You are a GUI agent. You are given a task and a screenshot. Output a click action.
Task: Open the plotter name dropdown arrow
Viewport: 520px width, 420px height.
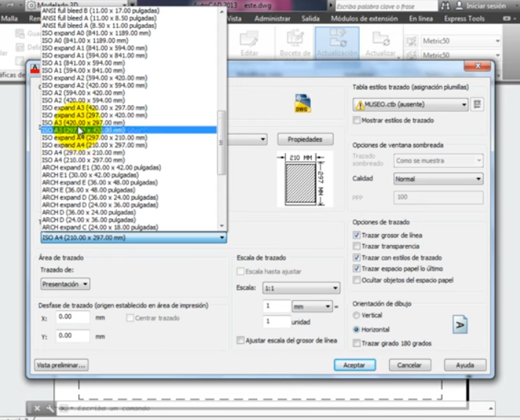click(263, 139)
